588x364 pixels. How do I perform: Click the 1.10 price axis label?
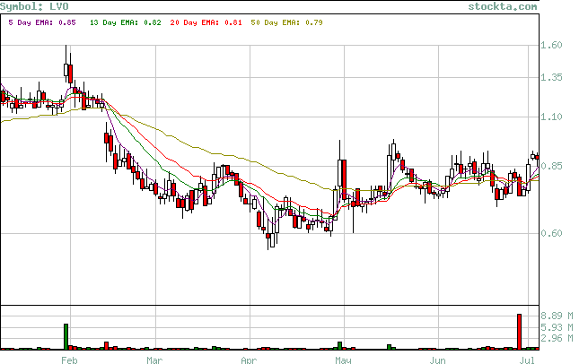[551, 117]
